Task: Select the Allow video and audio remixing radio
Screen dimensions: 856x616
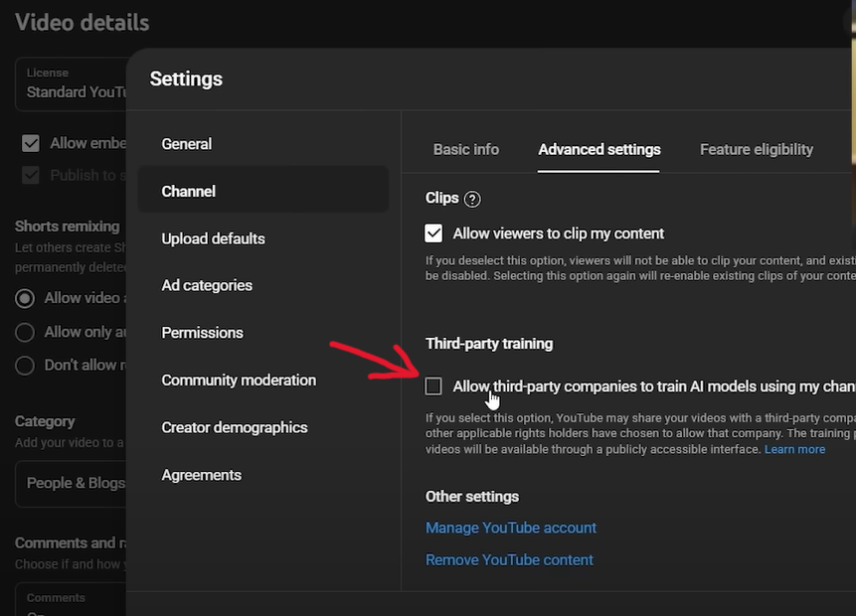Action: pos(25,298)
